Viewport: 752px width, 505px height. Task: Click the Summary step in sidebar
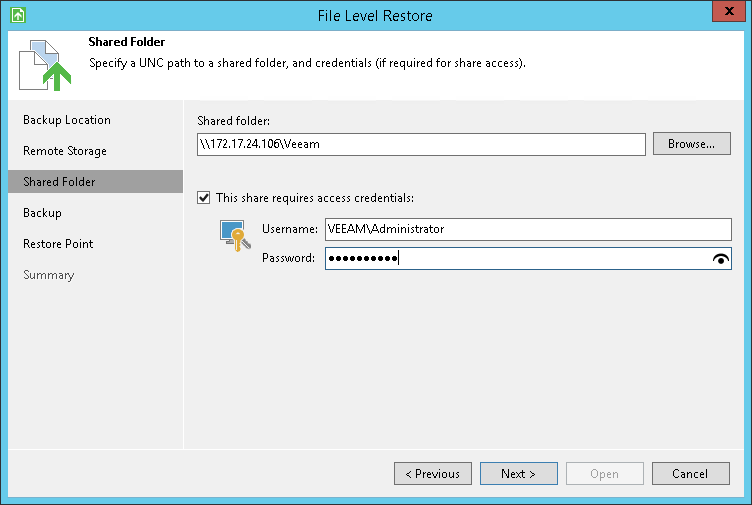click(49, 275)
